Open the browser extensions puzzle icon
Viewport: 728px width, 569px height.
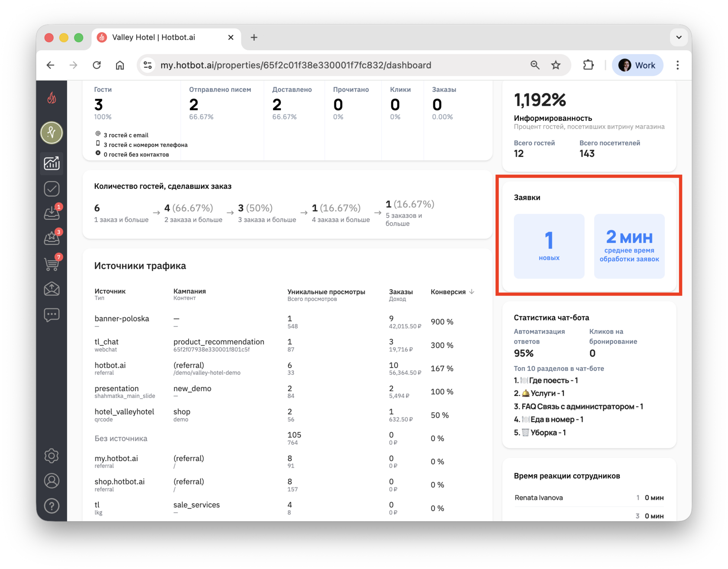click(x=588, y=65)
